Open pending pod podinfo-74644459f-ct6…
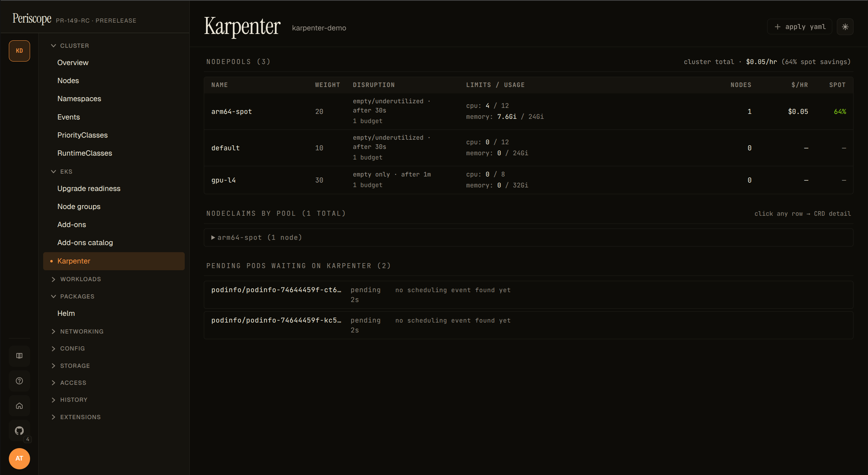The image size is (868, 475). click(x=528, y=295)
